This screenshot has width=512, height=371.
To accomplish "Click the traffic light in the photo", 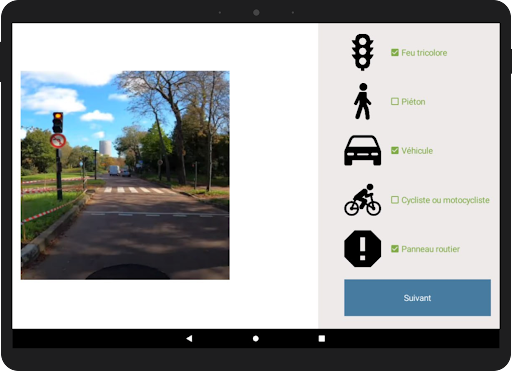I will click(x=58, y=122).
